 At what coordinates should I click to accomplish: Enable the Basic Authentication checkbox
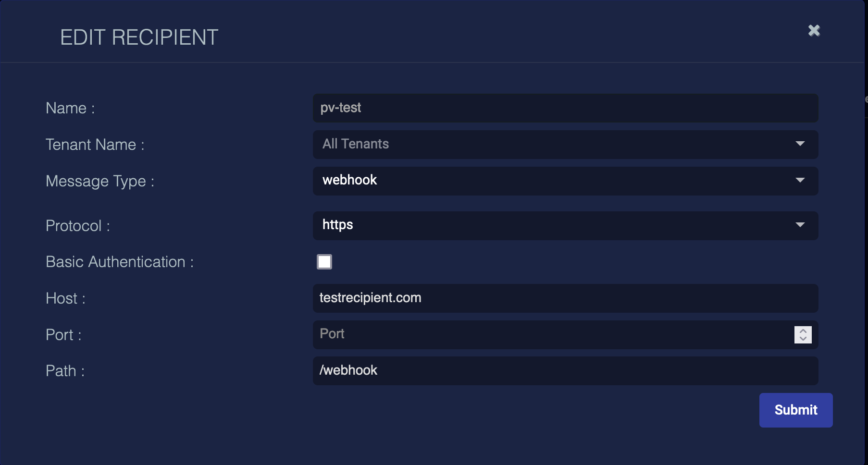(x=324, y=262)
